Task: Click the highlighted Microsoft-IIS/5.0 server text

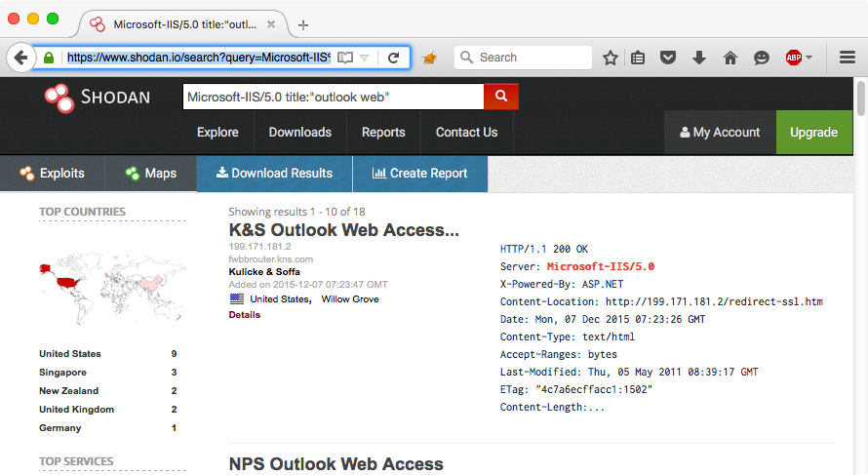Action: click(x=600, y=266)
